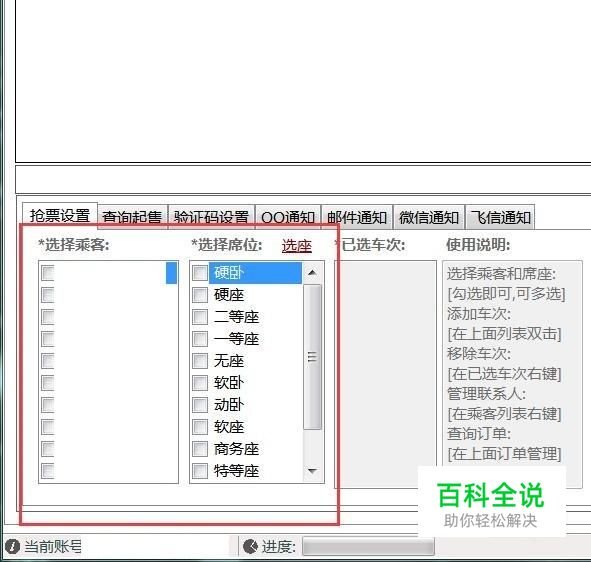Image resolution: width=591 pixels, height=562 pixels.
Task: Tick the 软卧 checkbox
Action: pyautogui.click(x=200, y=383)
